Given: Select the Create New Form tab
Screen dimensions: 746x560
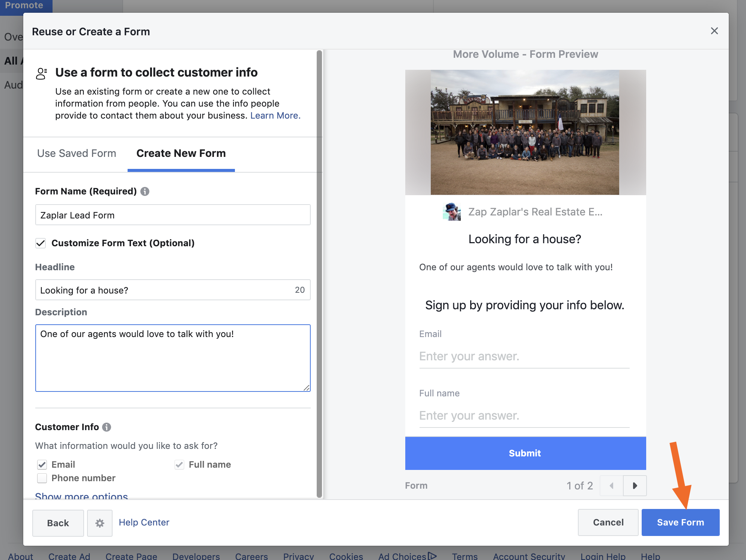Looking at the screenshot, I should tap(181, 154).
